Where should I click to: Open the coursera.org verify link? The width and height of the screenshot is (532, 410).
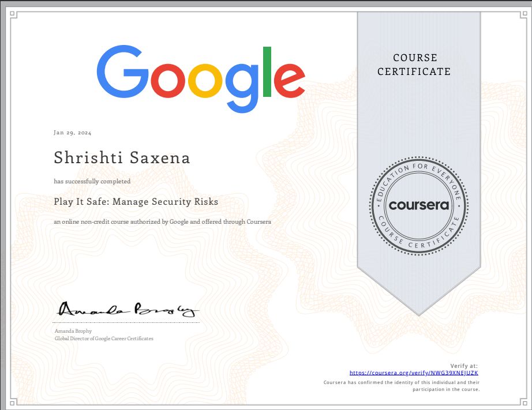(x=414, y=373)
